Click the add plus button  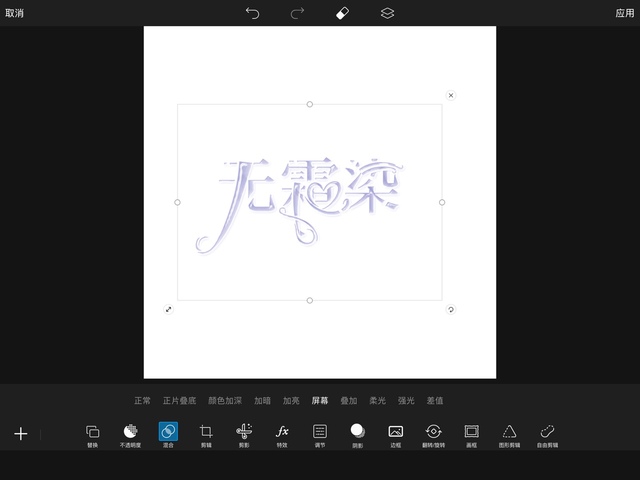(20, 434)
